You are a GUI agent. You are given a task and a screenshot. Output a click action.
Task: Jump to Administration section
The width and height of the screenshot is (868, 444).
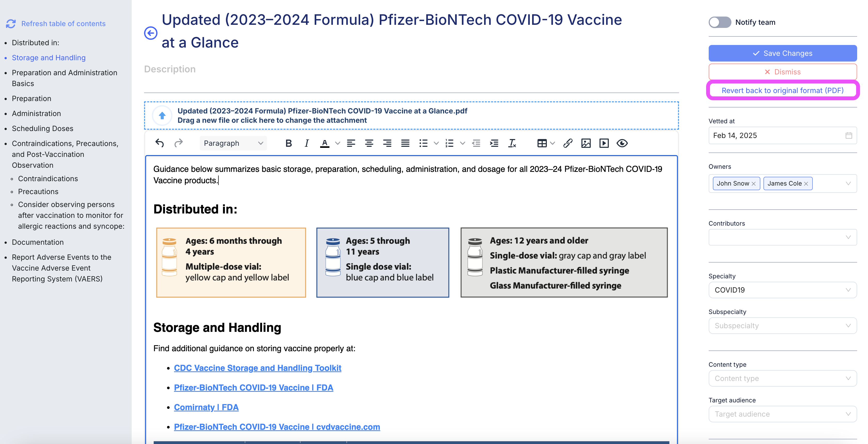pos(36,113)
